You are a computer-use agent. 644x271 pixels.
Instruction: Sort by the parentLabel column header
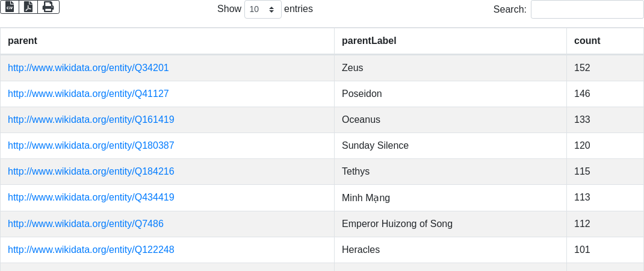coord(369,41)
